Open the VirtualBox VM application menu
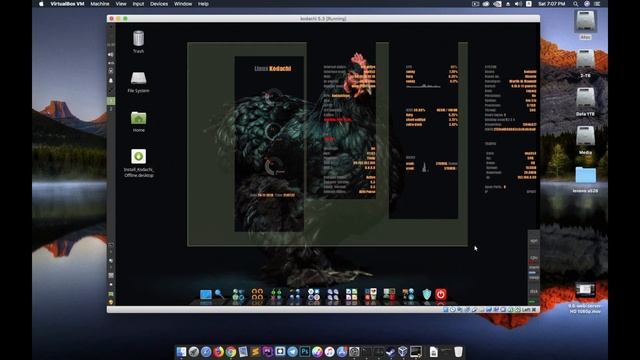 point(67,4)
